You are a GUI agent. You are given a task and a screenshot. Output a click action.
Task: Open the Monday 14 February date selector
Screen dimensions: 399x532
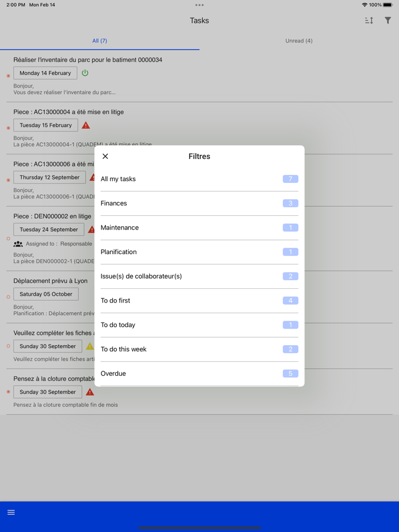coord(45,73)
